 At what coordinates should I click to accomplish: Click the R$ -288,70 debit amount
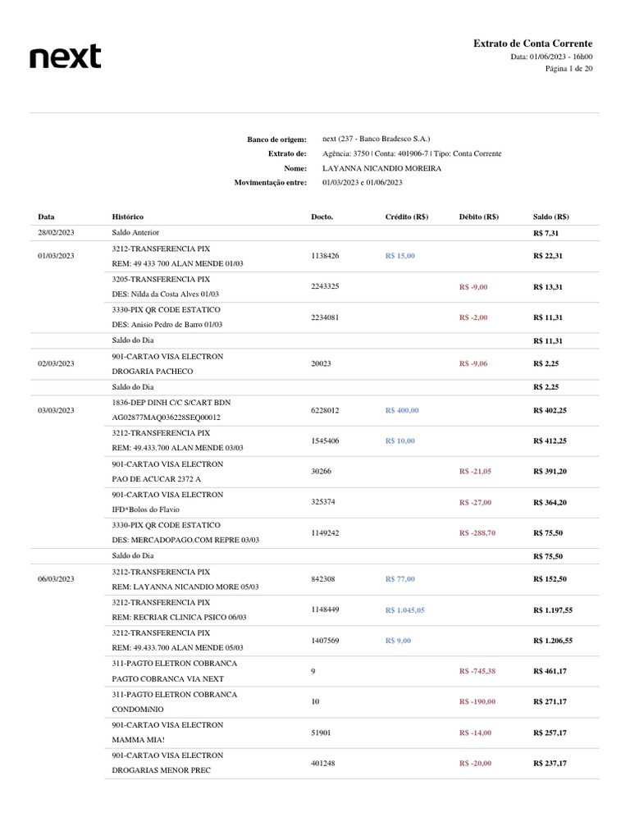pos(477,533)
